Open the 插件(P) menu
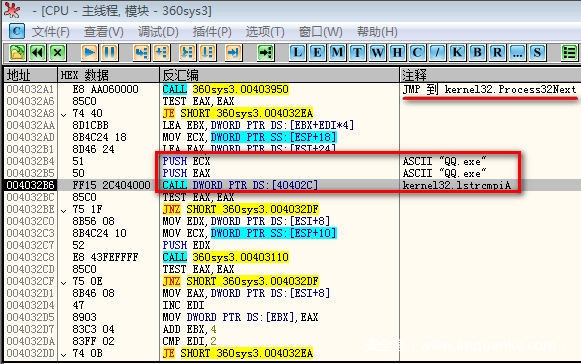Screen dimensions: 581x364 212,32
